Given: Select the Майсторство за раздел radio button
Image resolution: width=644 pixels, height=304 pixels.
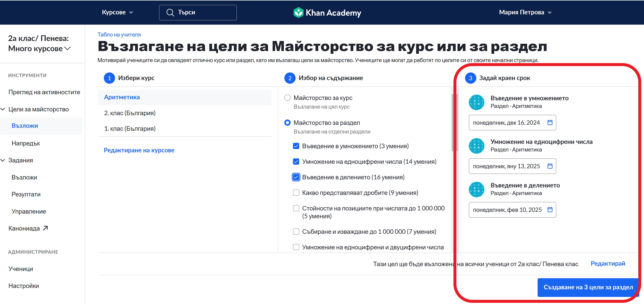Looking at the screenshot, I should (x=287, y=123).
